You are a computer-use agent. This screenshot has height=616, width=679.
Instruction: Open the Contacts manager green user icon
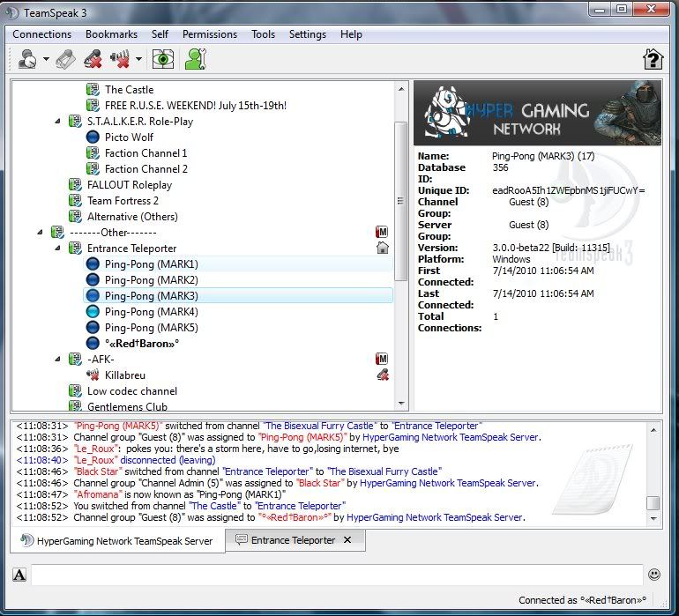196,59
